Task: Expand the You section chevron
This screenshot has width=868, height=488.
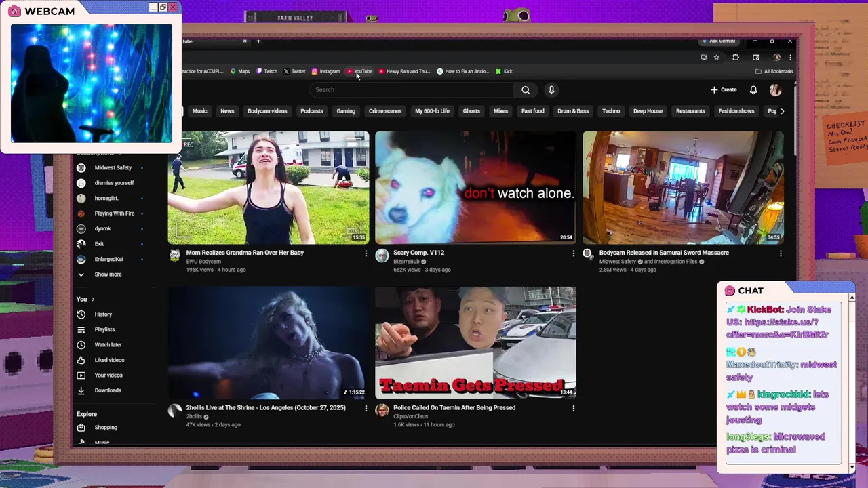Action: point(93,299)
